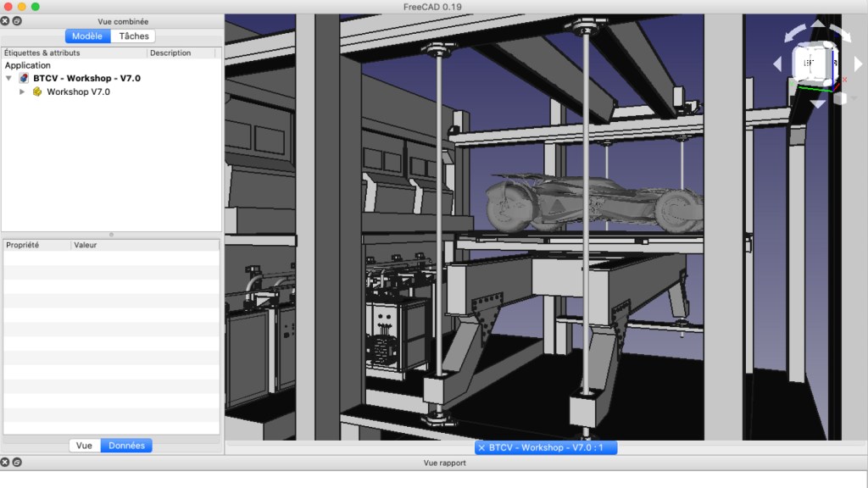Screen dimensions: 868x488
Task: Select the Workshop V7.0 object in the tree
Action: point(78,91)
